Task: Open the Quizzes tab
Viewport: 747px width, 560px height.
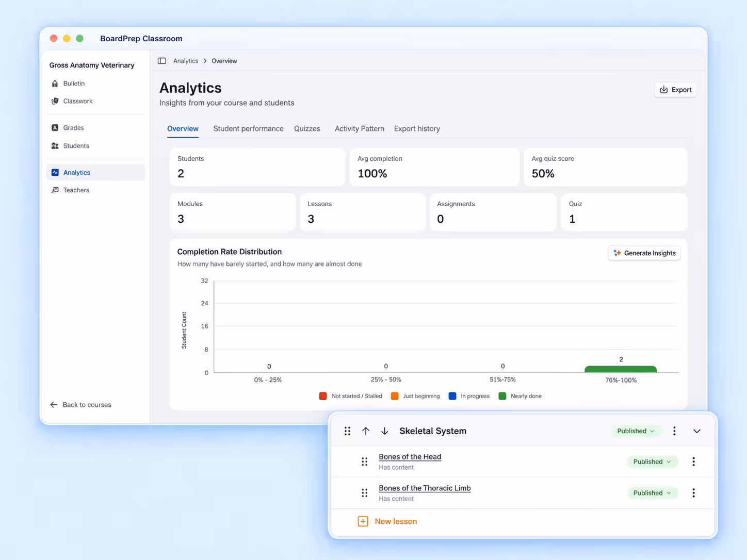Action: [307, 128]
